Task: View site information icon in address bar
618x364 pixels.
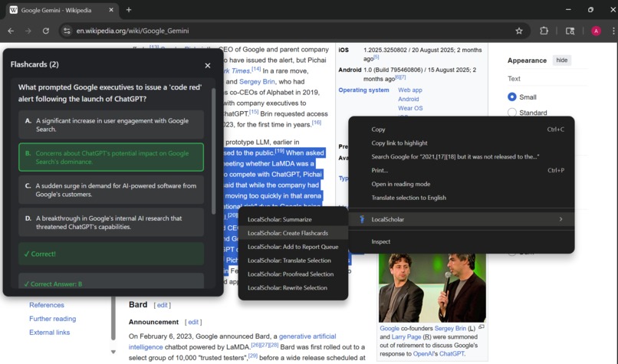Action: coord(67,31)
